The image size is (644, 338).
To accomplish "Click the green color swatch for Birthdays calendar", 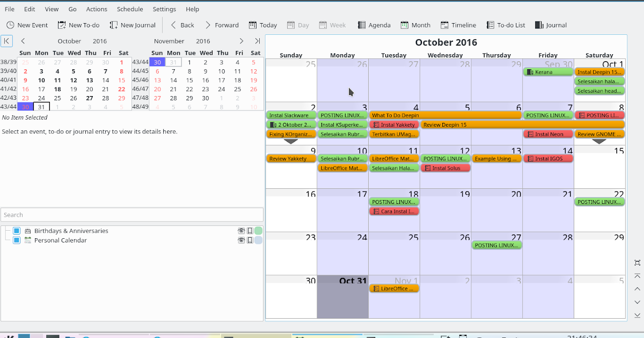I will tap(257, 231).
